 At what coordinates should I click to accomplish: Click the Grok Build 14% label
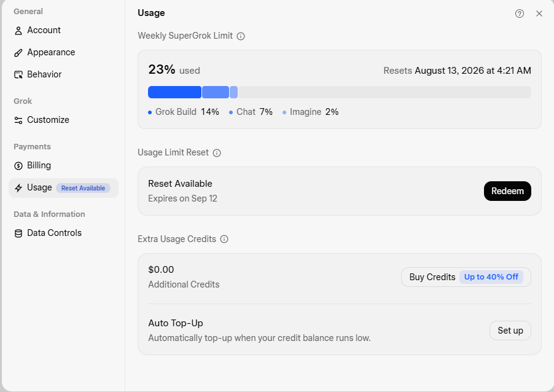pyautogui.click(x=187, y=112)
